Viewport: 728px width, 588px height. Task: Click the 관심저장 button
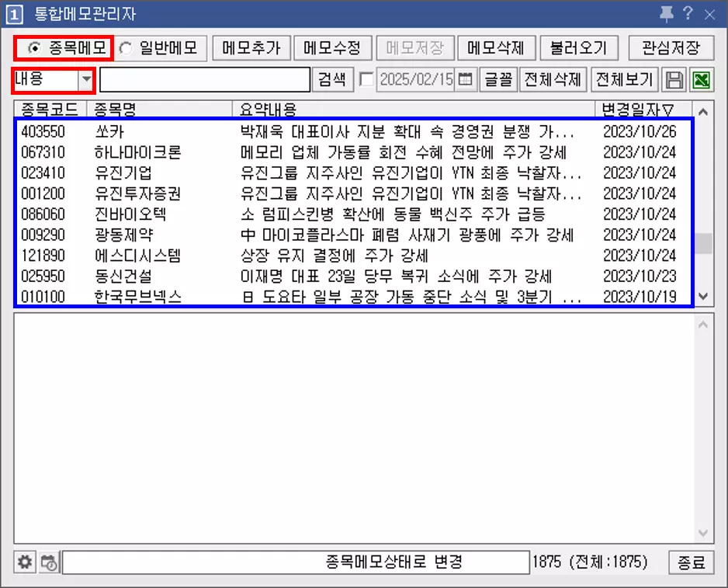[x=671, y=48]
